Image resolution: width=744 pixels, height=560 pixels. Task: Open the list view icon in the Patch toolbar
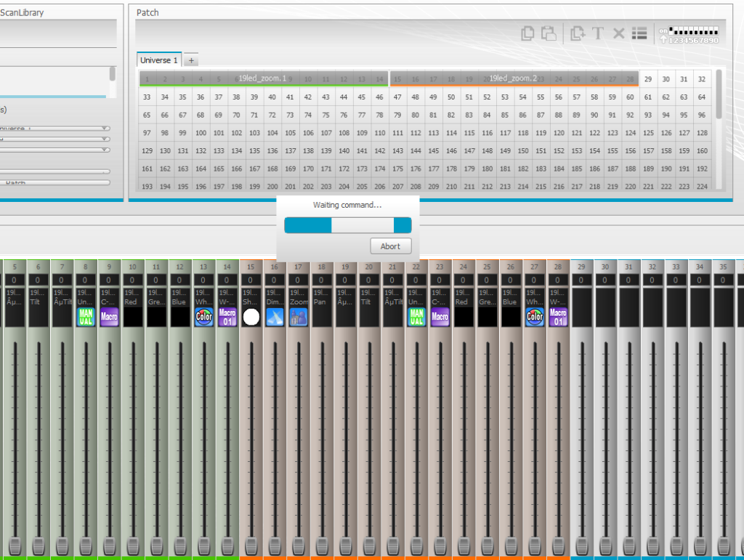639,33
